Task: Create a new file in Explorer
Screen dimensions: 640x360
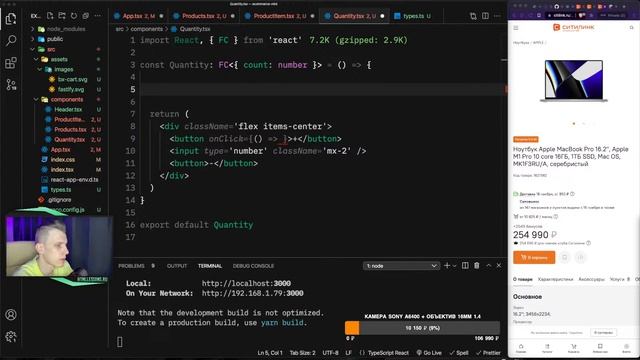Action: tap(50, 16)
